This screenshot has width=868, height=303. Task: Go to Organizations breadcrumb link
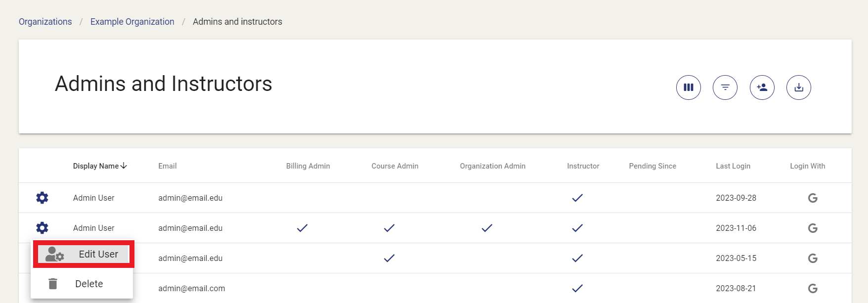(x=45, y=22)
